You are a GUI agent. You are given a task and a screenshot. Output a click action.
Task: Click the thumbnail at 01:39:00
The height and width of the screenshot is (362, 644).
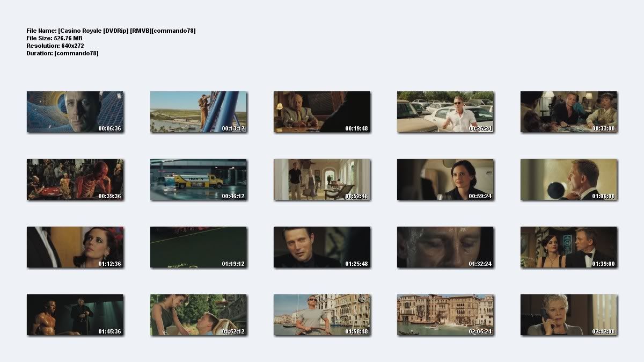[569, 247]
